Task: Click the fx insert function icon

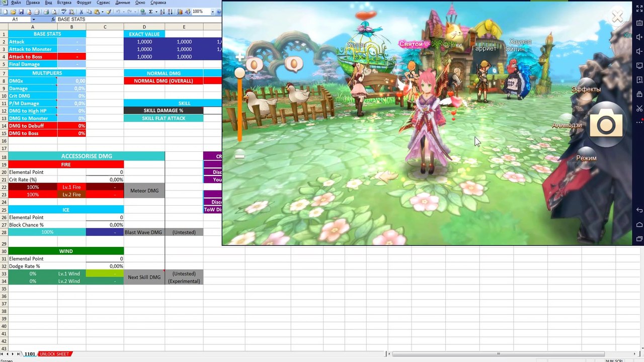Action: [53, 19]
